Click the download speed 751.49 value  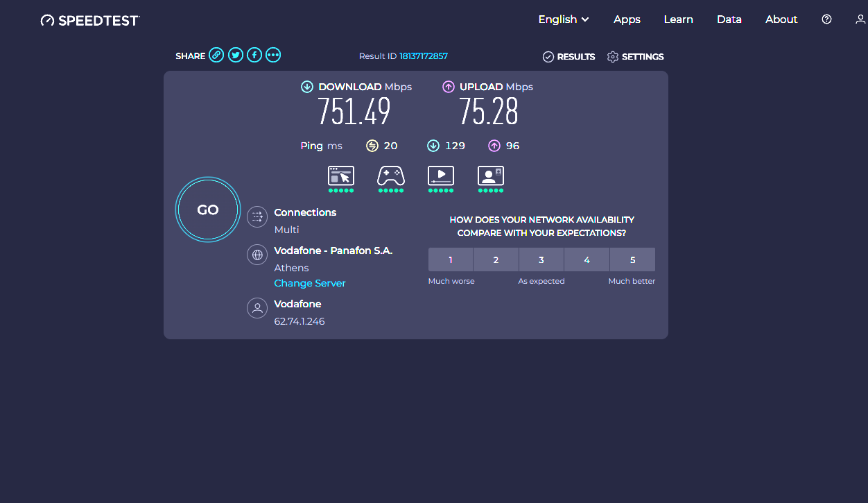(x=354, y=112)
